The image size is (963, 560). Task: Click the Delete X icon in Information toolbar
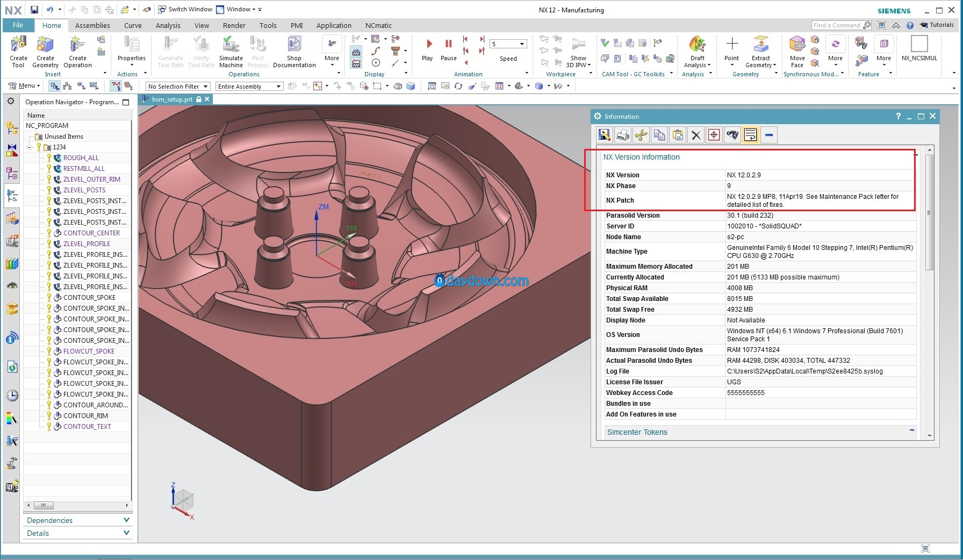[696, 135]
